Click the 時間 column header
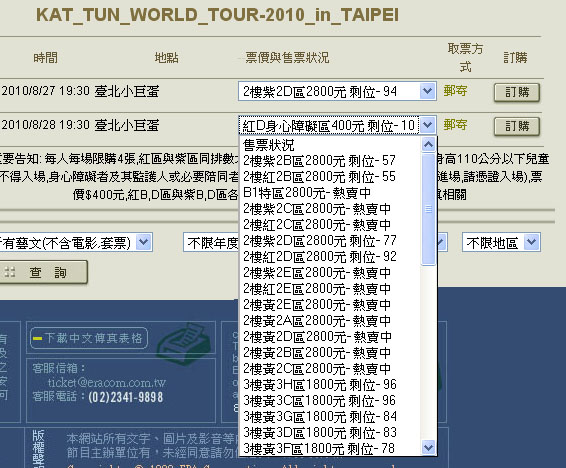Screen dimensions: 566x468 [45, 58]
